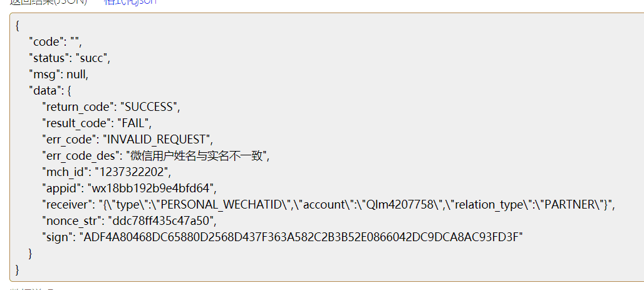The height and width of the screenshot is (290, 644).
Task: Click the "status": "succ" line
Action: pyautogui.click(x=69, y=58)
